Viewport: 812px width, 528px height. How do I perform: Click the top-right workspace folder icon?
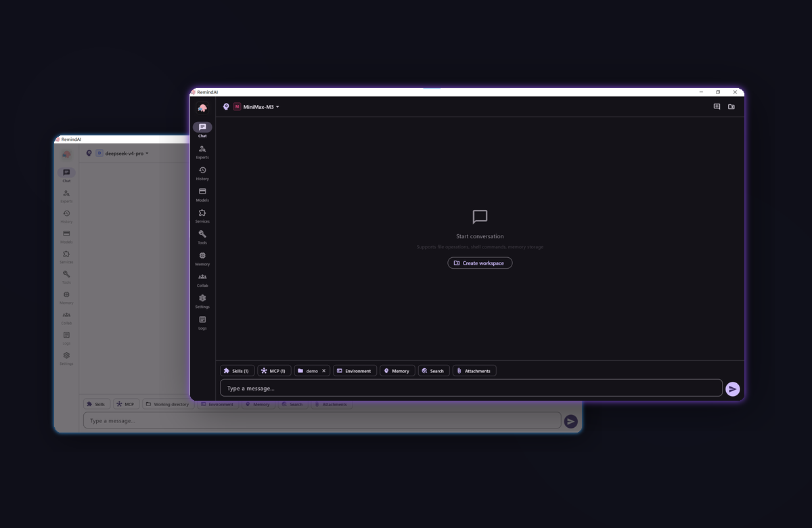point(731,107)
